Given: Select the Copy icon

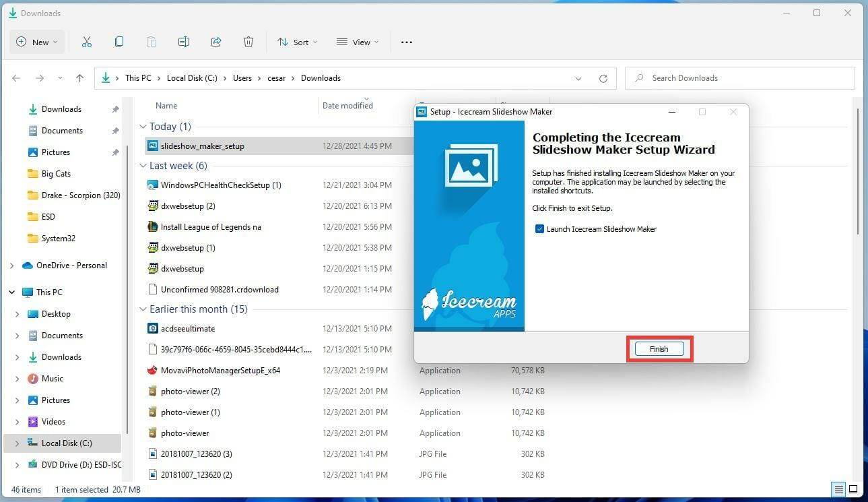Looking at the screenshot, I should coord(119,42).
